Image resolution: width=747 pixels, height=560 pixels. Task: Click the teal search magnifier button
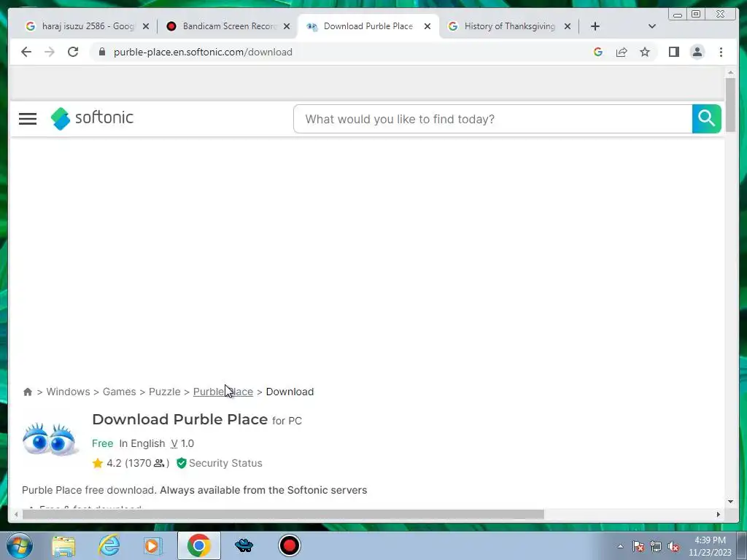coord(706,119)
